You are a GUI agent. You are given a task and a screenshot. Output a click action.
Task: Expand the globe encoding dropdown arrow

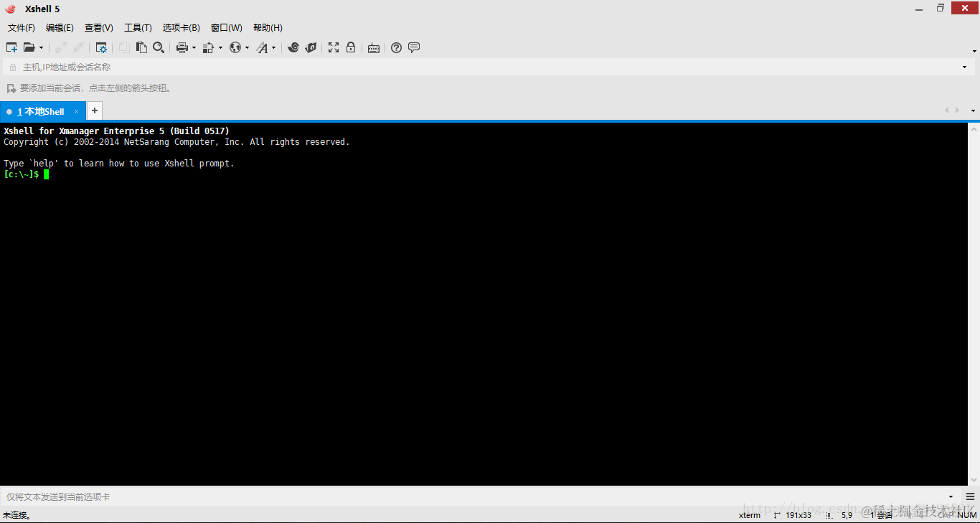click(x=247, y=48)
